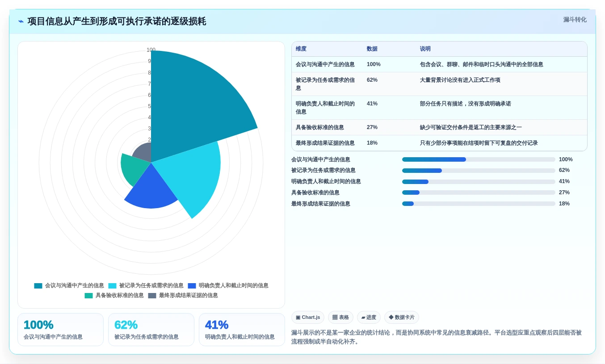The width and height of the screenshot is (605, 364).
Task: Click the 100% value in the table
Action: click(374, 64)
